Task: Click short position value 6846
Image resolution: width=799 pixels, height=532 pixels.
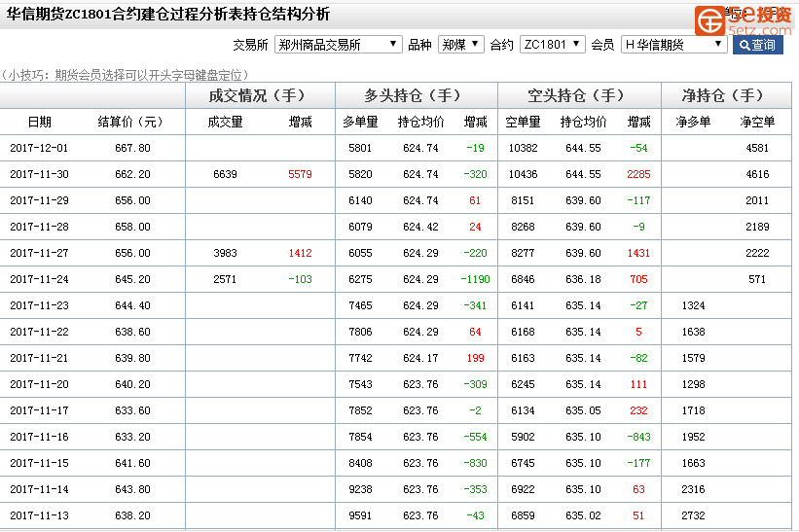Action: pos(523,279)
